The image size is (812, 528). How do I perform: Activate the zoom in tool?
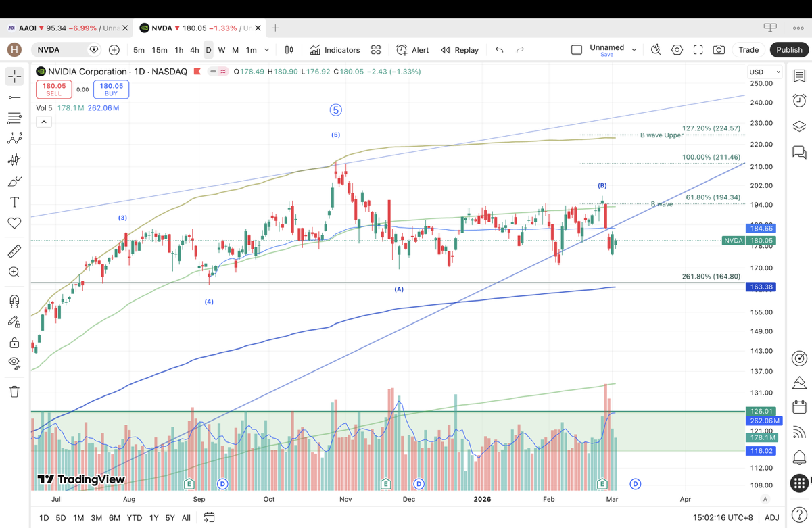pyautogui.click(x=14, y=272)
